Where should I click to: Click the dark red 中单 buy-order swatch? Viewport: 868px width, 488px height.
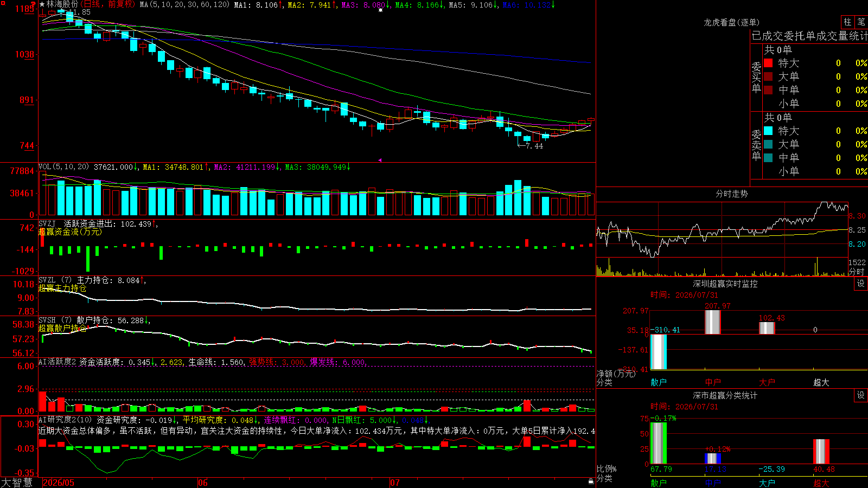768,89
